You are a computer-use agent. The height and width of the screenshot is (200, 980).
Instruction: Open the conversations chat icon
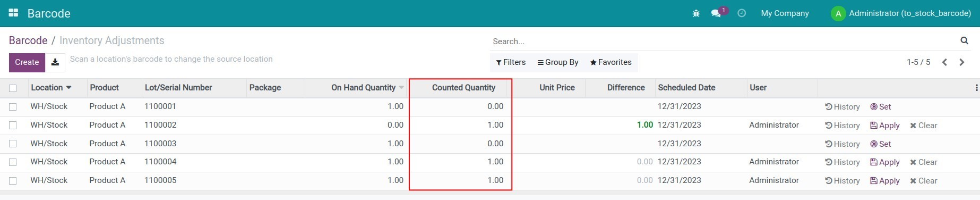tap(716, 13)
